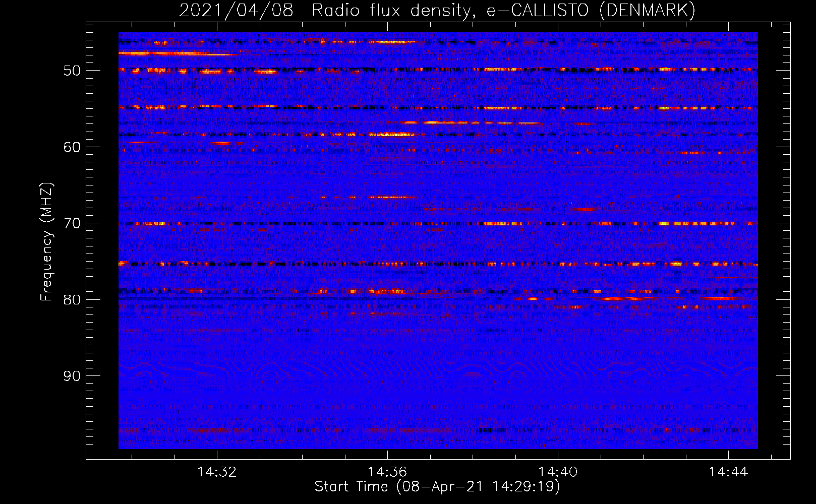The height and width of the screenshot is (504, 816).
Task: Select the date 2021/04/08 in the title
Action: [236, 10]
